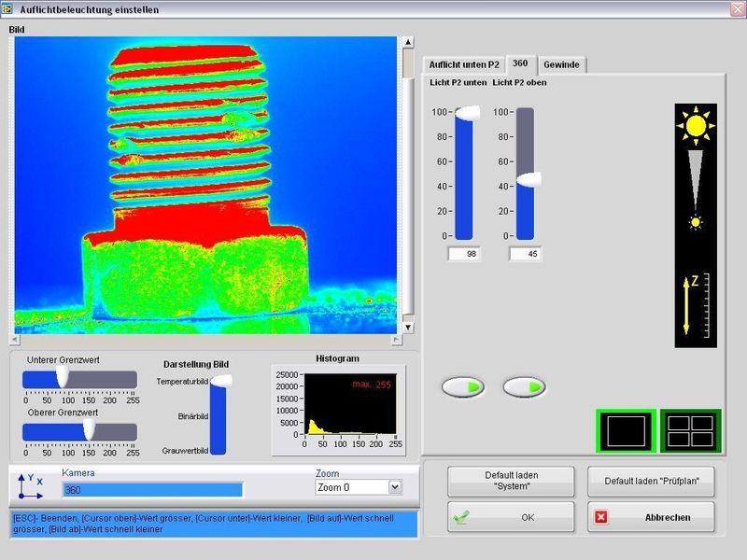Viewport: 747px width, 560px height.
Task: Toggle the left green light switch button
Action: coord(463,386)
